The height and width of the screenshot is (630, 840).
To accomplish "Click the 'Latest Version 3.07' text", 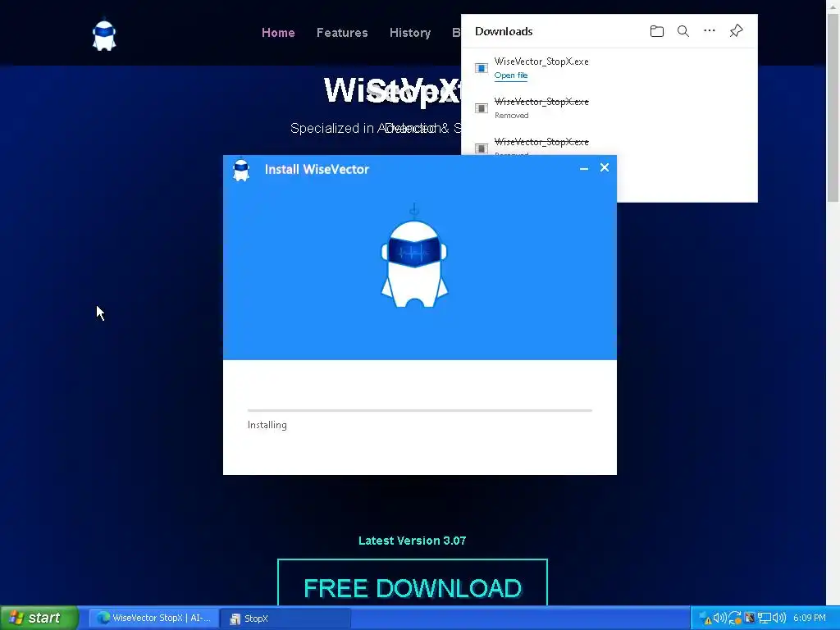I will pyautogui.click(x=412, y=541).
